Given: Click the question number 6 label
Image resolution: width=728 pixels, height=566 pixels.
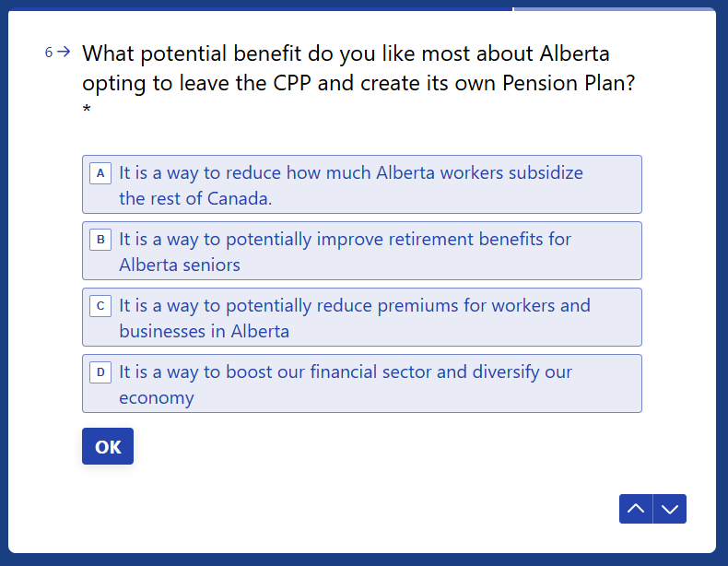Looking at the screenshot, I should (49, 53).
